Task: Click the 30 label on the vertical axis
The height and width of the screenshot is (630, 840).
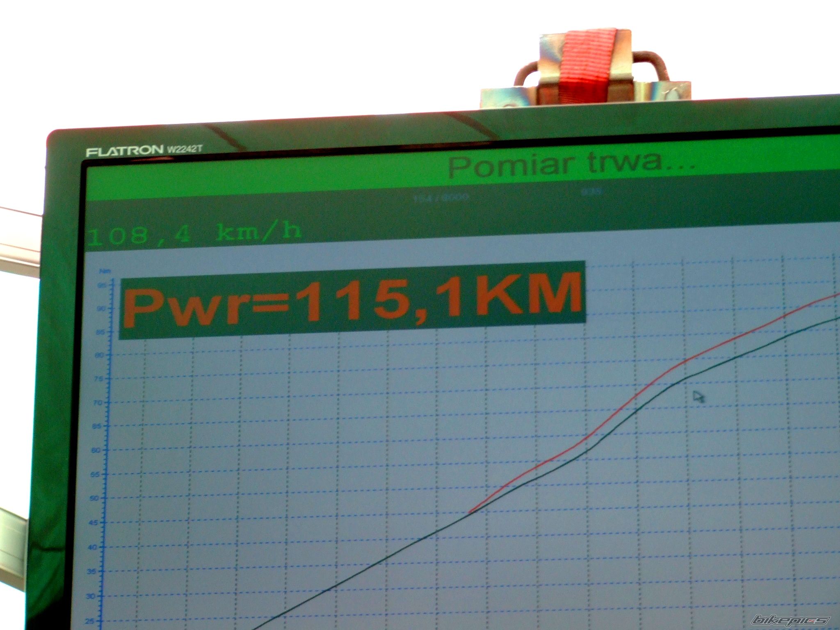Action: [x=91, y=596]
